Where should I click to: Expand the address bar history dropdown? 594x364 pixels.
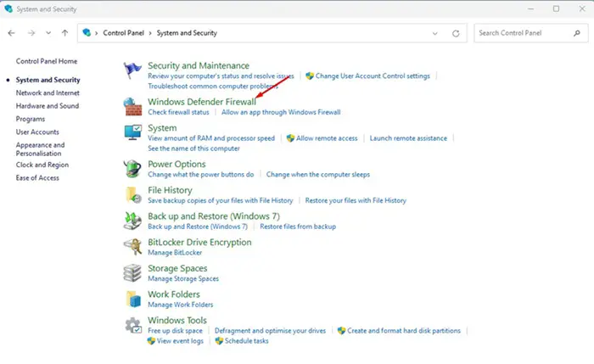tap(434, 33)
